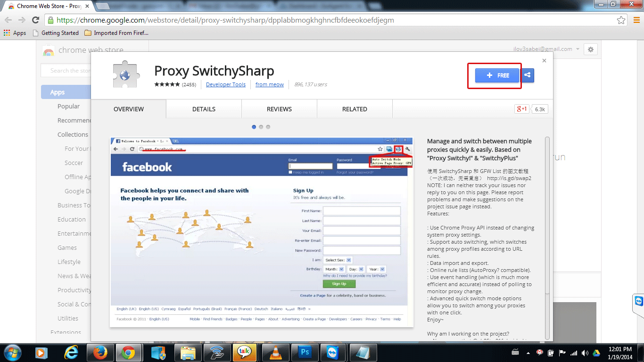
Task: Open the media player taskbar icon
Action: [41, 352]
